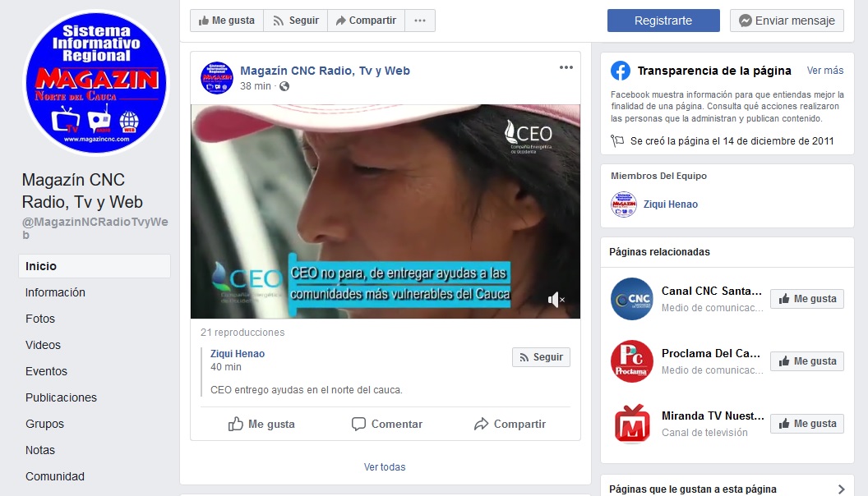Open the Inicio sidebar tab

tap(94, 266)
